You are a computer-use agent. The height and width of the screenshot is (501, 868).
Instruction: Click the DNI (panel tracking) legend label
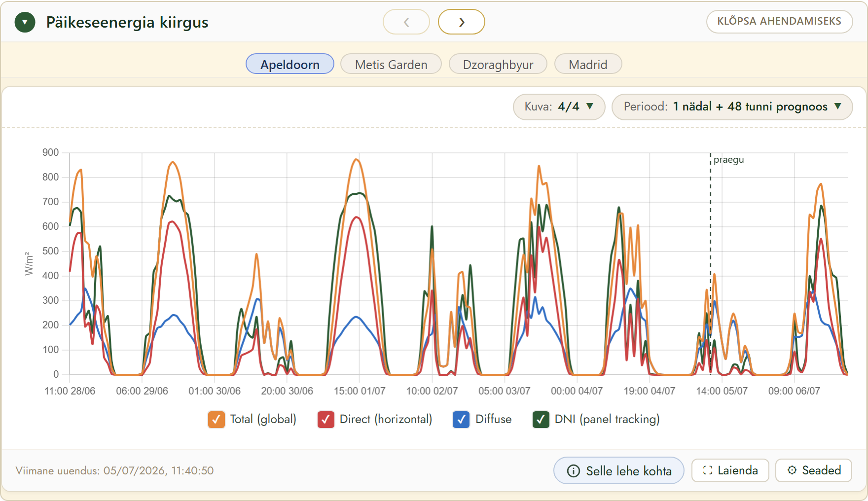(x=607, y=419)
